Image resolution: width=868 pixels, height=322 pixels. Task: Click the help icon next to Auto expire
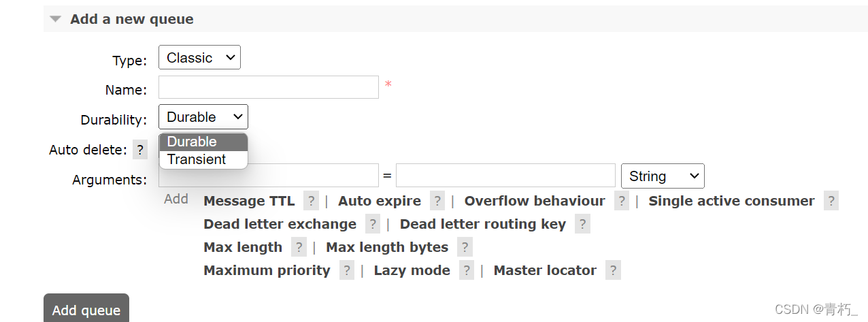[x=437, y=201]
